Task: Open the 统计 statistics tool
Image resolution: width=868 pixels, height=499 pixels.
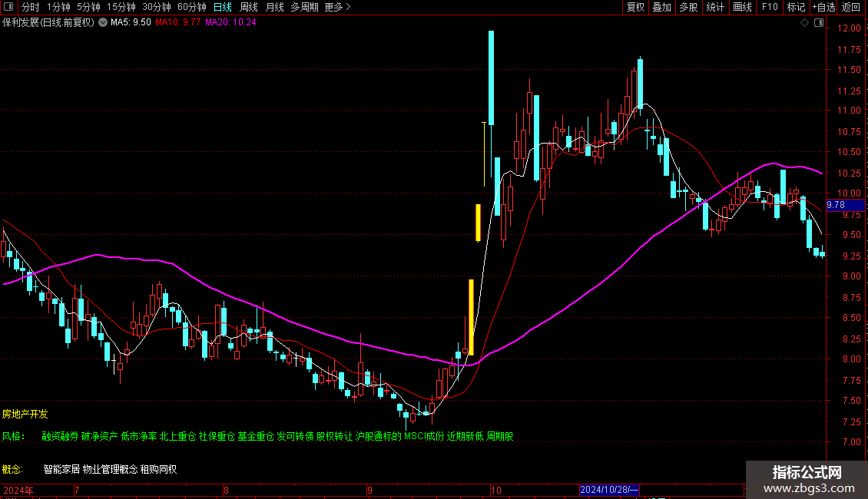Action: [715, 7]
